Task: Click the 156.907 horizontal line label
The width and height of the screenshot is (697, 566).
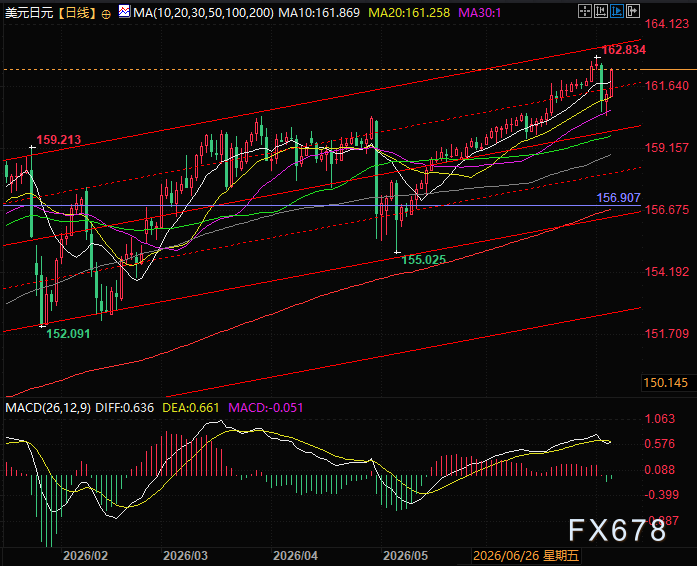Action: pyautogui.click(x=618, y=197)
